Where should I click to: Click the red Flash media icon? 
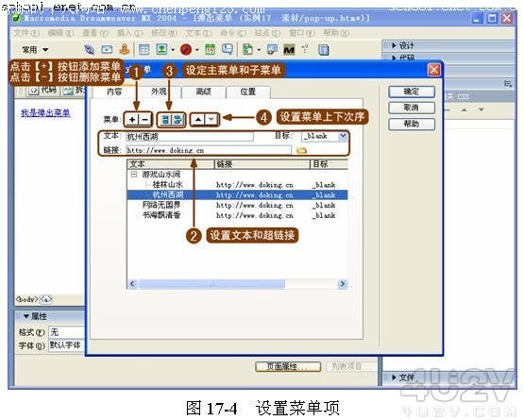pos(186,50)
